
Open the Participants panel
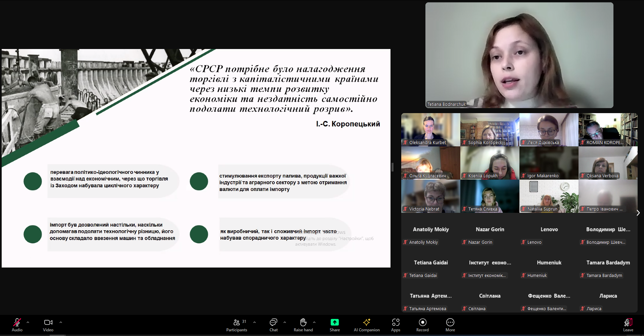237,325
